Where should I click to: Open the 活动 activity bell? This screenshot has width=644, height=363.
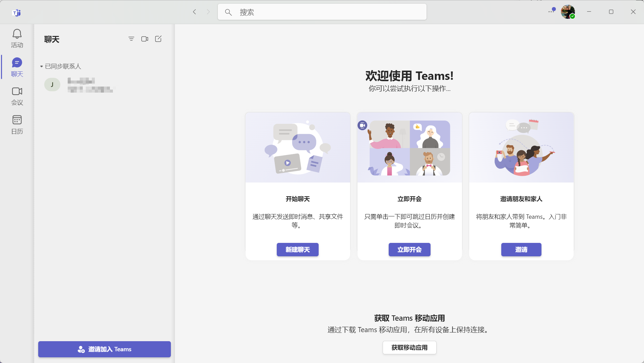[x=17, y=38]
